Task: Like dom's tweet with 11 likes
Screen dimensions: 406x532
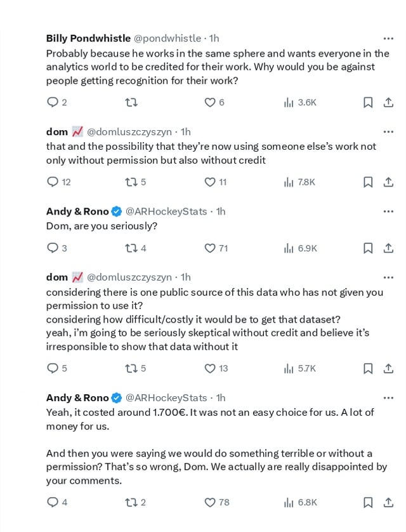Action: pos(211,182)
